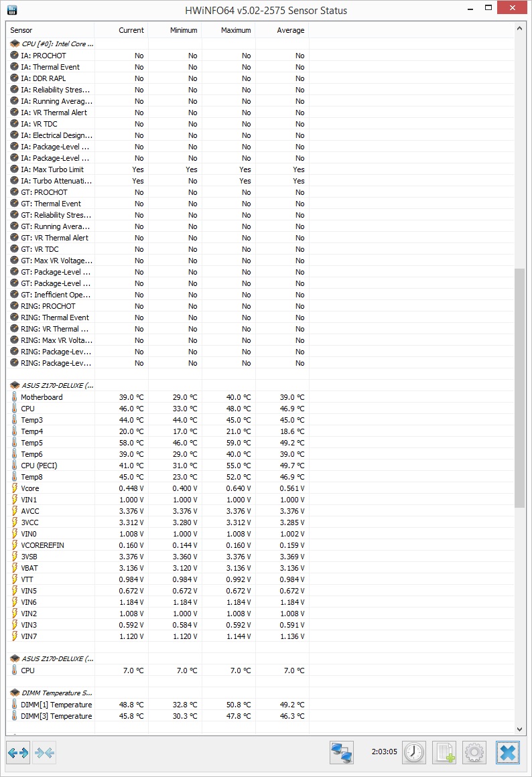
Task: Click the thermometer icon beside Temp5
Action: [x=14, y=443]
